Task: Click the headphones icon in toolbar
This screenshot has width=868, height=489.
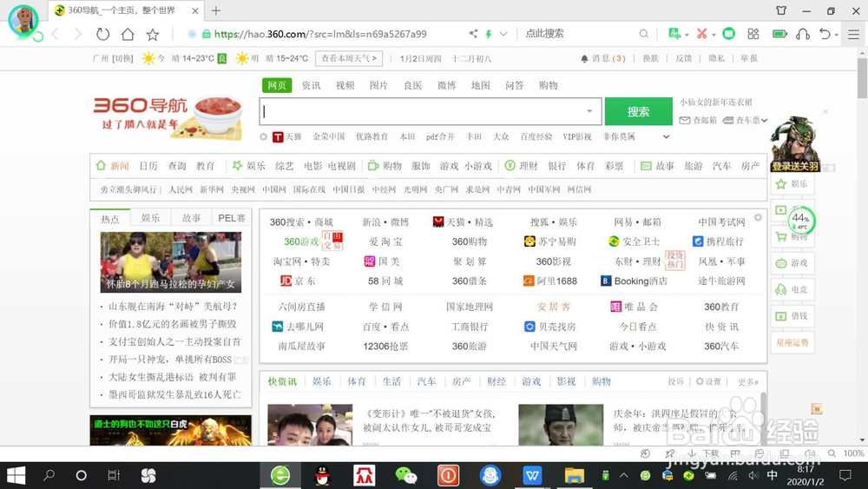Action: click(x=803, y=35)
